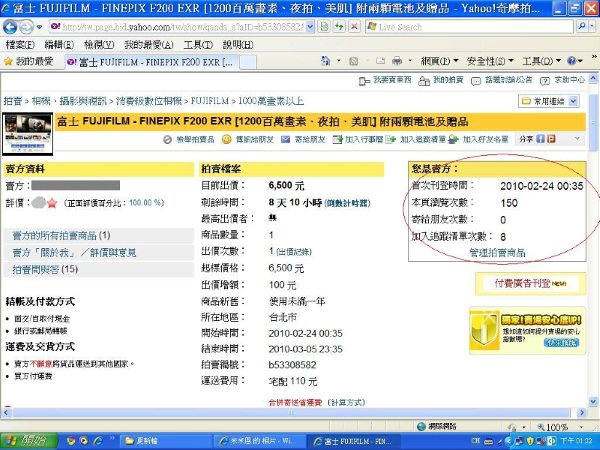Viewport: 600px width, 450px height.
Task: Click the smiley 傳訊給朋友 icon
Action: [227, 140]
